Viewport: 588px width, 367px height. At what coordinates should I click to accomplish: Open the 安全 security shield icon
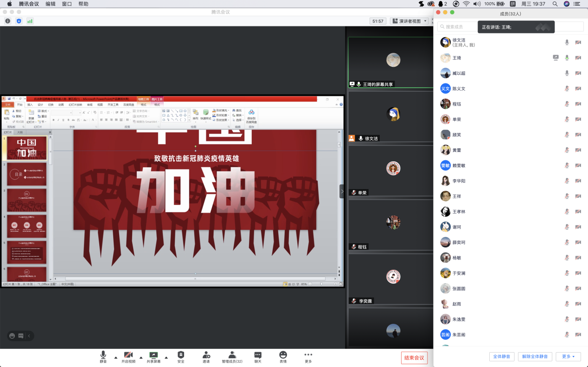(x=181, y=355)
